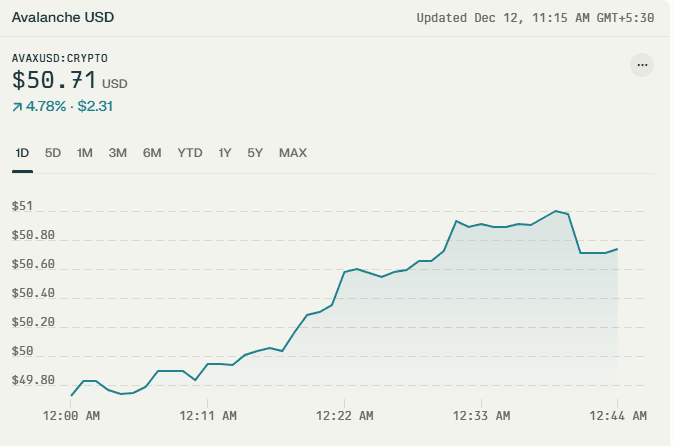Show the 1Y price chart

click(x=225, y=153)
